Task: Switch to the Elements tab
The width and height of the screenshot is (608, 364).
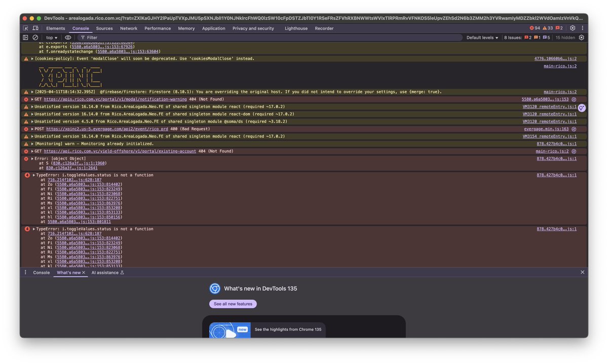Action: coord(56,28)
